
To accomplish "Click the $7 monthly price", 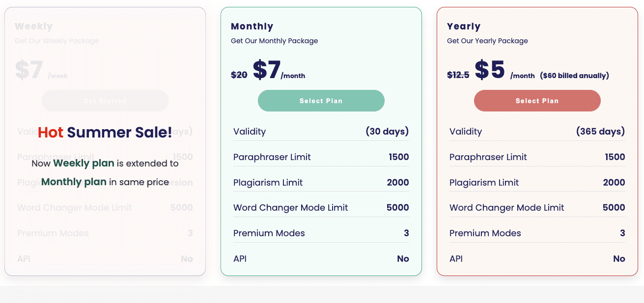I will [x=267, y=70].
